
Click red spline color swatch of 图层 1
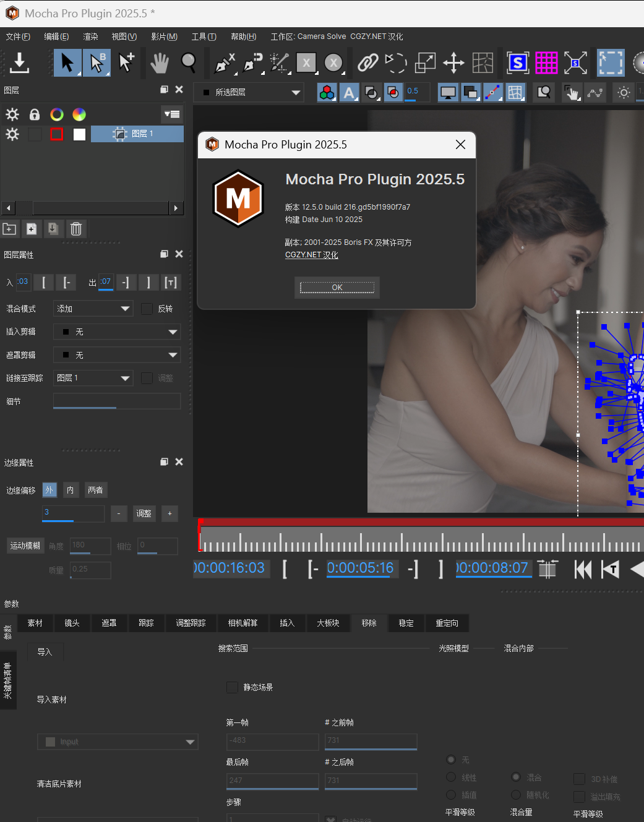(x=56, y=134)
